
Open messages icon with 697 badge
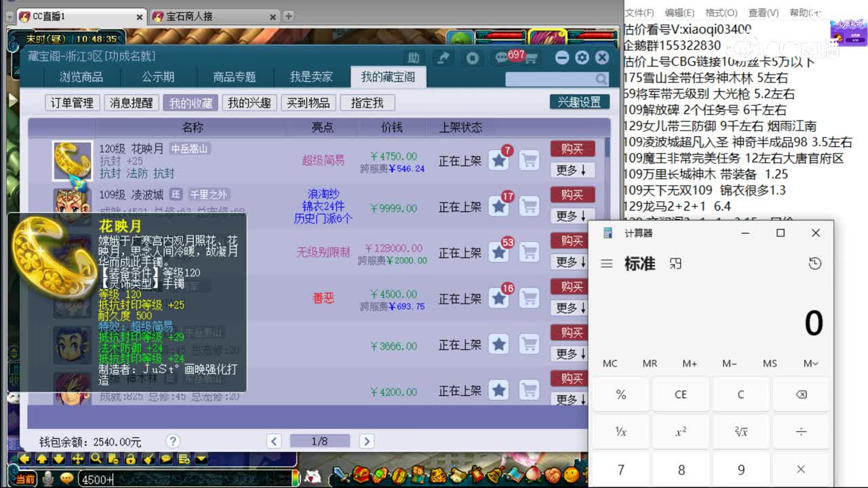(502, 58)
